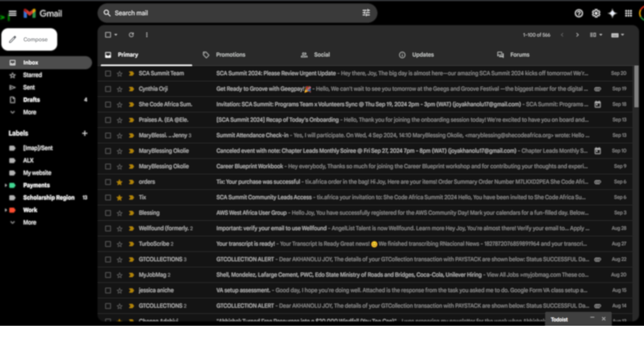The image size is (644, 362).
Task: Open the main menu hamburger icon
Action: click(x=12, y=13)
